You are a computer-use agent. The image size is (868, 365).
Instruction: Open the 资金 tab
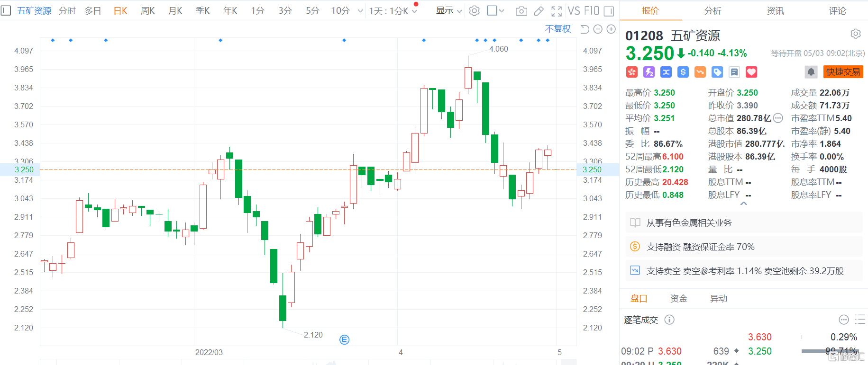click(678, 298)
